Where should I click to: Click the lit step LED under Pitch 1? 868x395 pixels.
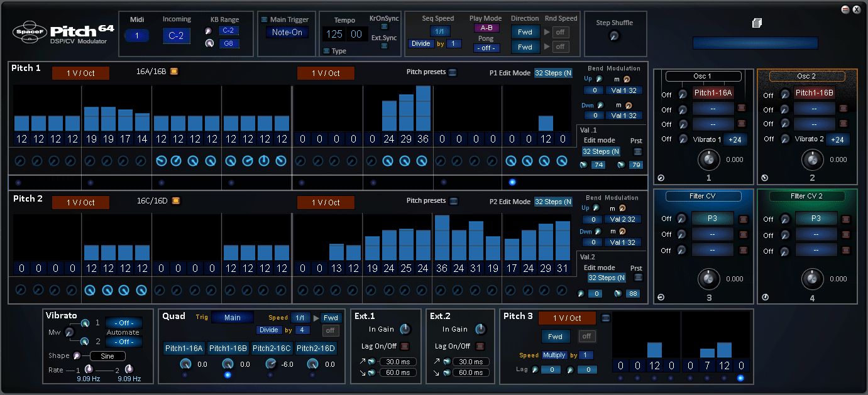[512, 182]
